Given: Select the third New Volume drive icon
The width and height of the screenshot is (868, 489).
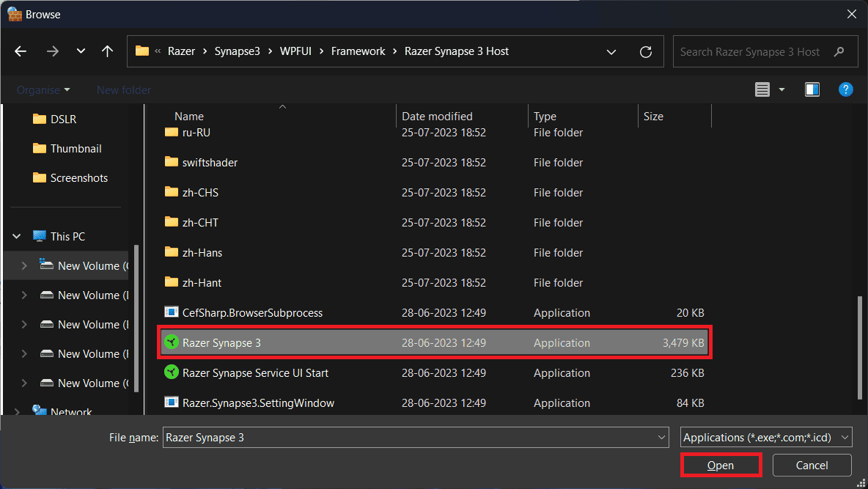Looking at the screenshot, I should point(47,325).
